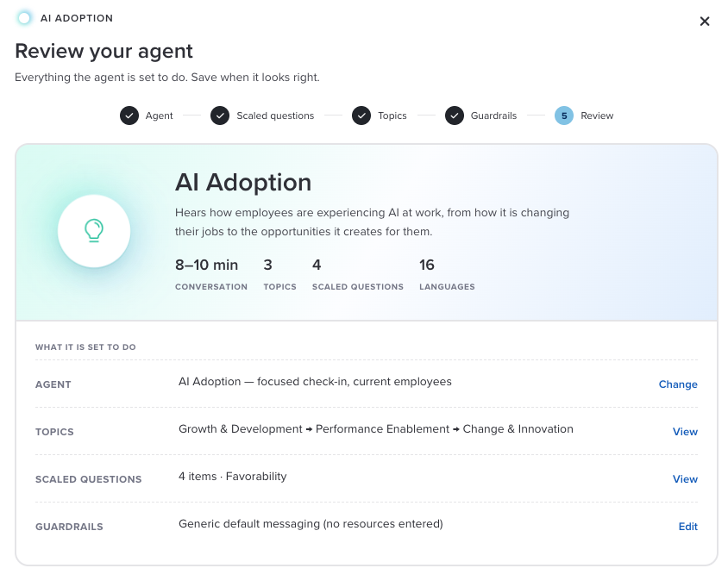
Task: Click the GUARDRAILS row label
Action: [x=69, y=527]
